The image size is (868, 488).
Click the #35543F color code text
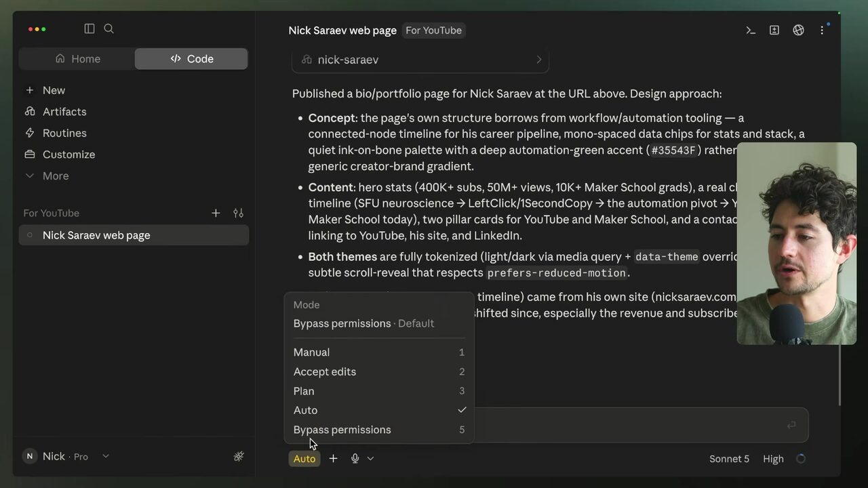coord(673,150)
